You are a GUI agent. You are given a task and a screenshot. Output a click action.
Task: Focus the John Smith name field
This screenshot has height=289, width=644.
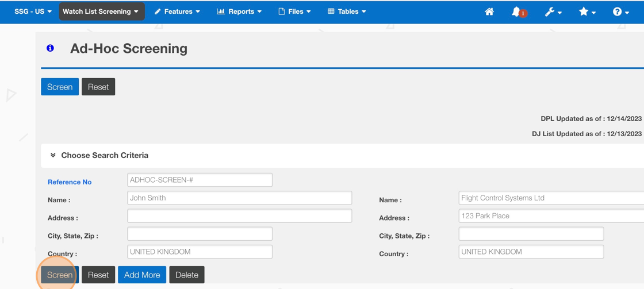[x=239, y=198]
